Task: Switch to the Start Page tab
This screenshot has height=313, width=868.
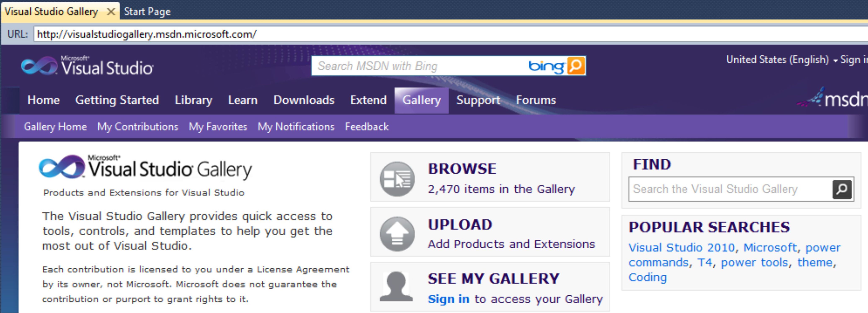Action: tap(147, 12)
